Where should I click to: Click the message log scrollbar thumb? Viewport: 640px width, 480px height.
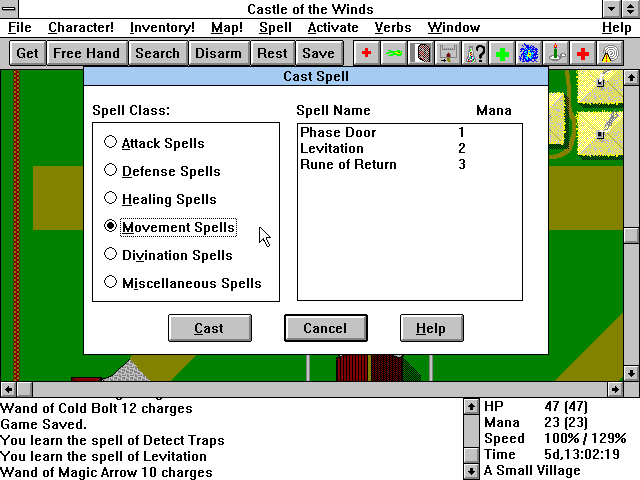(x=471, y=455)
